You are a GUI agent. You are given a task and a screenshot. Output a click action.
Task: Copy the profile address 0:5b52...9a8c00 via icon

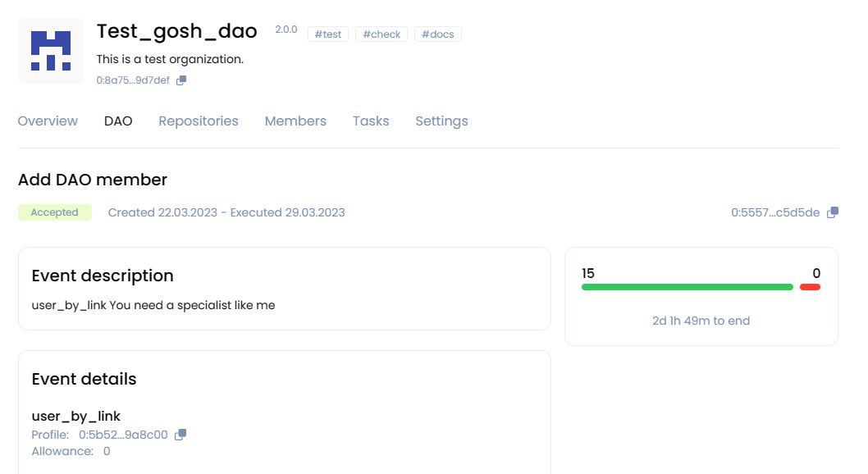coord(180,435)
